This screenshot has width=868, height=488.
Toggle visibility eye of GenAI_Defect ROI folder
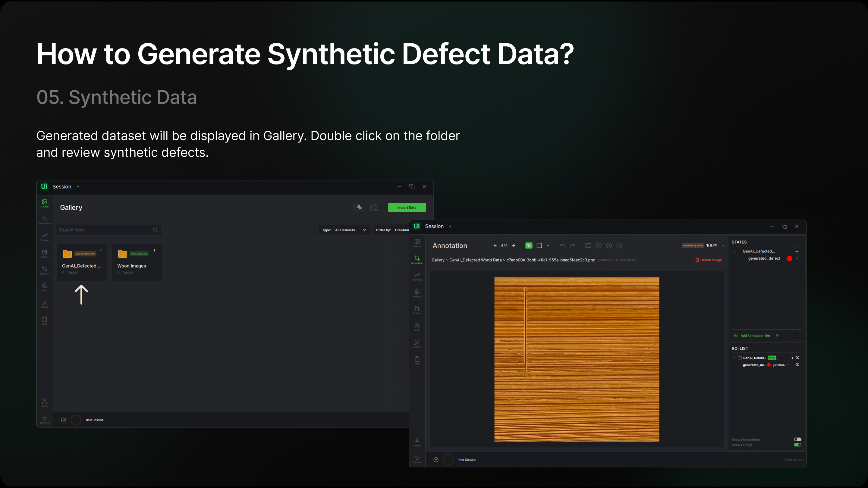click(797, 358)
